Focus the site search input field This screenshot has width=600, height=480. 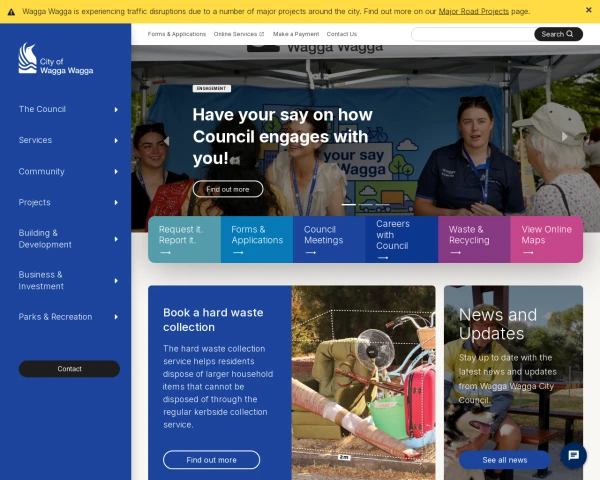[473, 34]
